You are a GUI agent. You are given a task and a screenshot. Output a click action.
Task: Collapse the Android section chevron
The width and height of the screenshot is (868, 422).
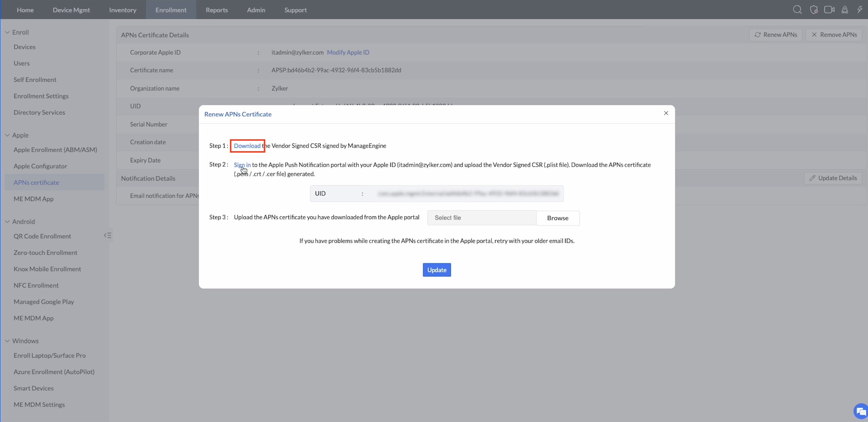(7, 222)
